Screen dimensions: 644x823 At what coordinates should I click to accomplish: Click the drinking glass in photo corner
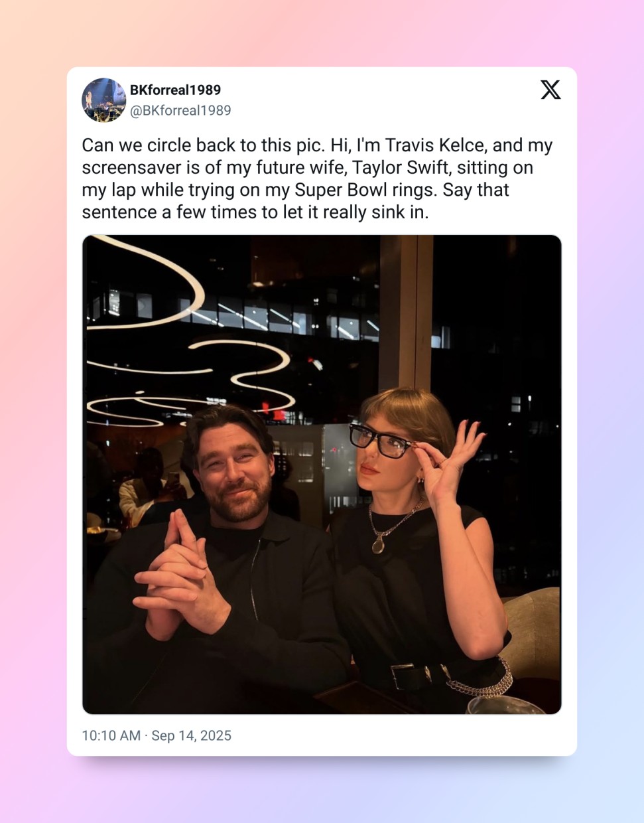[504, 706]
